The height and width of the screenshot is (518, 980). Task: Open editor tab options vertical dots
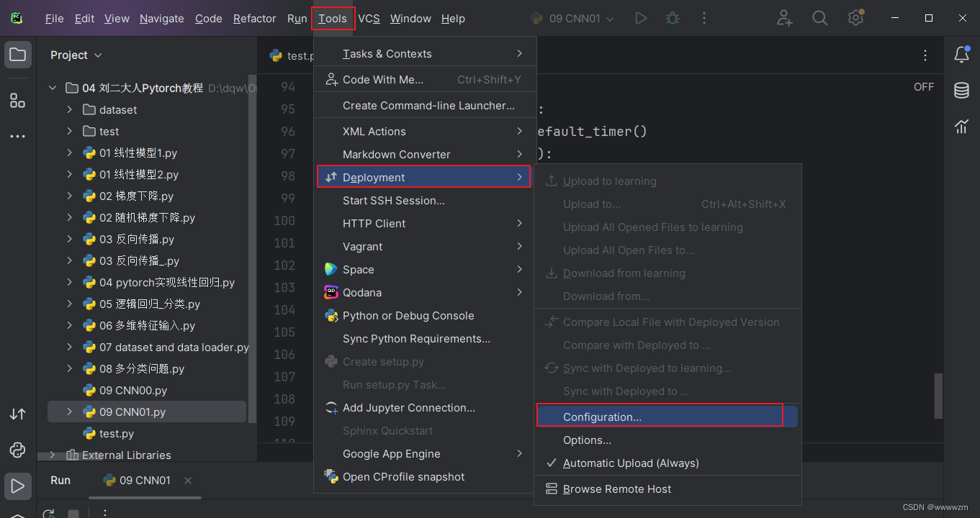(x=926, y=55)
